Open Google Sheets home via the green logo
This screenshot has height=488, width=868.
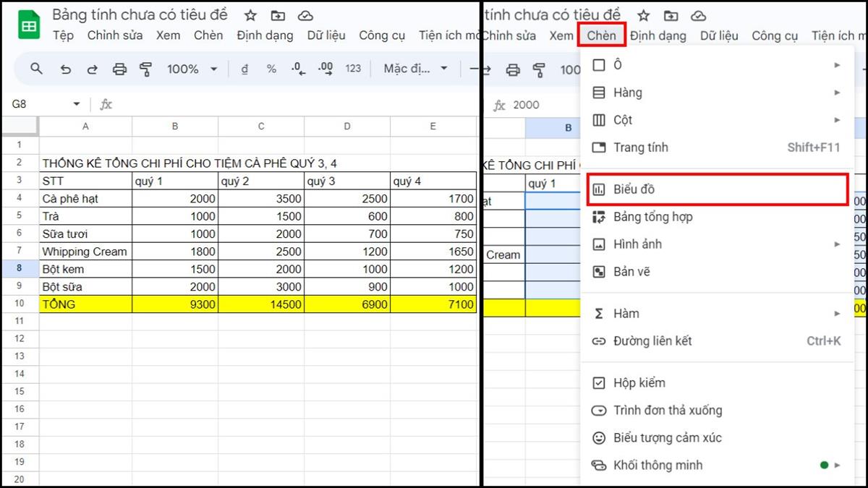pos(27,24)
